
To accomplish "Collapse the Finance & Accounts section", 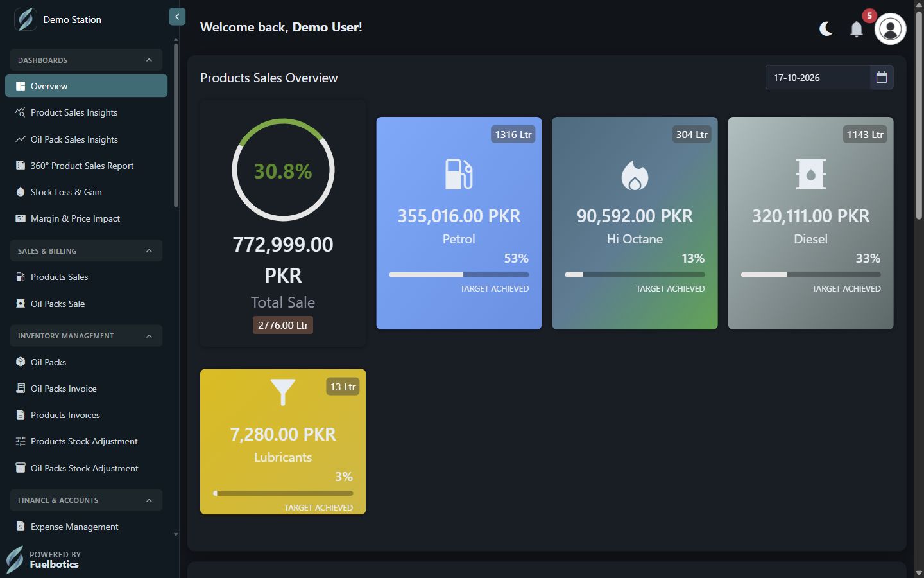I will (x=86, y=500).
